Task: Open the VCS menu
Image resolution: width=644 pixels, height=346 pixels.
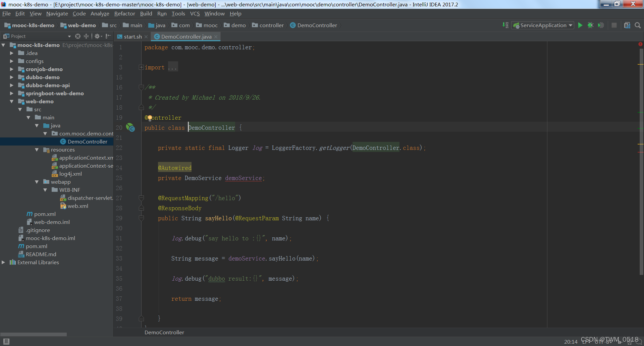Action: 195,13
